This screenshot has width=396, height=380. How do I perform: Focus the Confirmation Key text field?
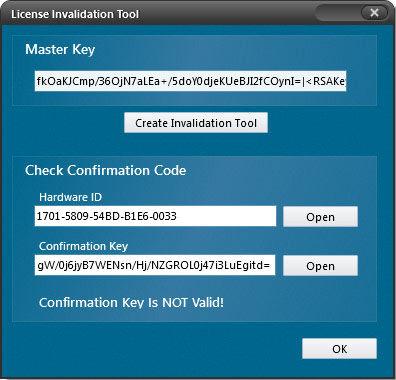[155, 265]
